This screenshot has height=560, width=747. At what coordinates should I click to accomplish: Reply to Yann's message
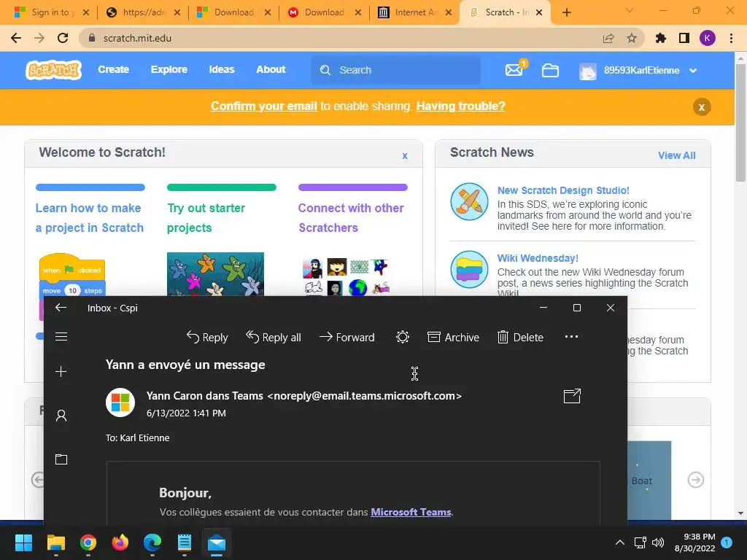click(x=207, y=337)
